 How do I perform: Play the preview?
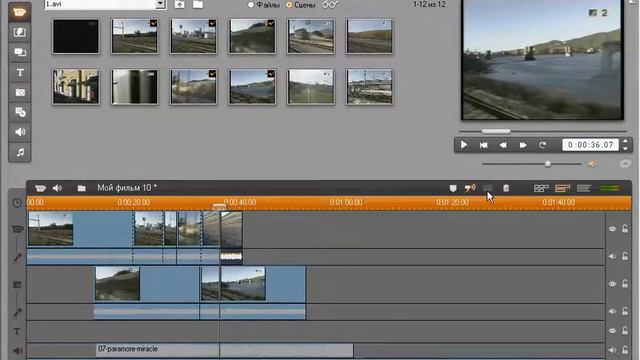464,145
